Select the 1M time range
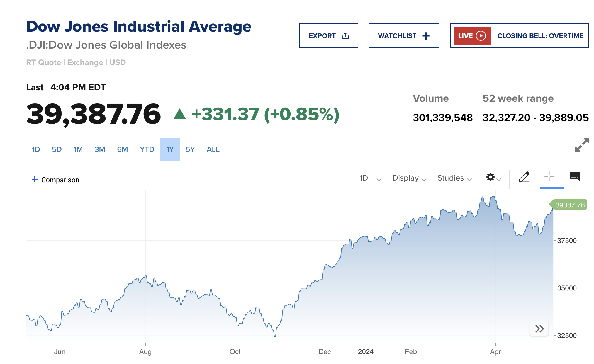 pos(78,149)
